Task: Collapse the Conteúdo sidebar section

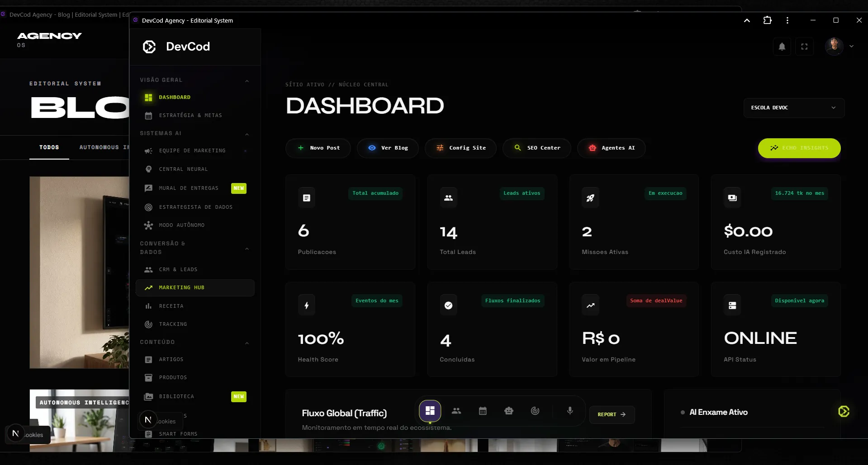Action: pyautogui.click(x=247, y=343)
